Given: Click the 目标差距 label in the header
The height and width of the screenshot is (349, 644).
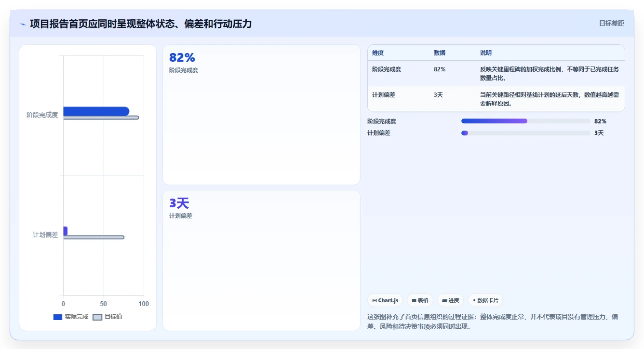Looking at the screenshot, I should 611,23.
